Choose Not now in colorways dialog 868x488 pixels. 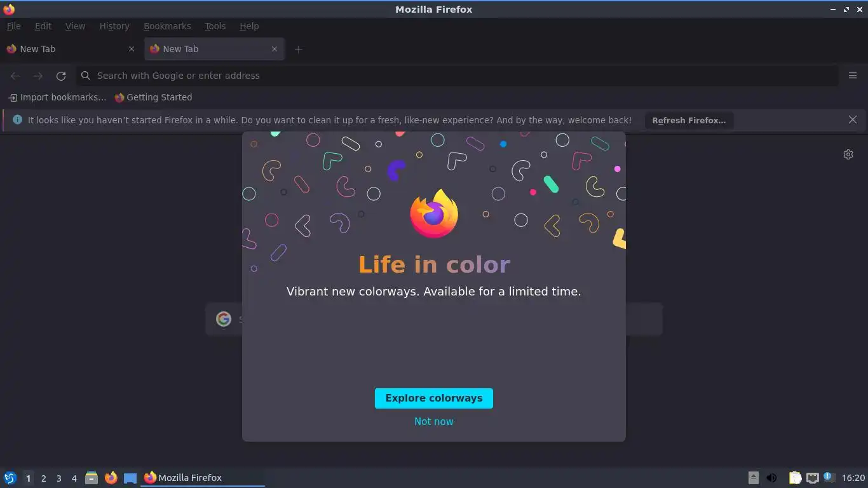(x=434, y=421)
